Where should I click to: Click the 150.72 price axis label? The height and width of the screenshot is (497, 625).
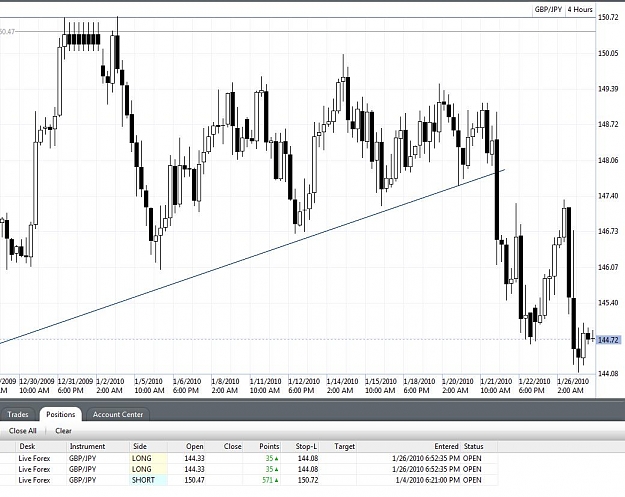point(608,17)
